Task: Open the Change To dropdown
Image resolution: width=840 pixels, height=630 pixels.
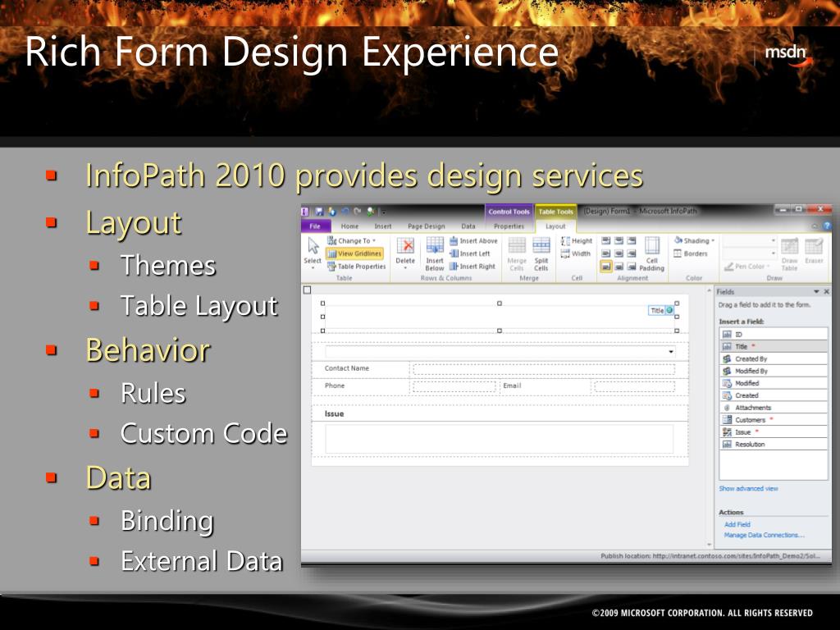Action: click(351, 241)
